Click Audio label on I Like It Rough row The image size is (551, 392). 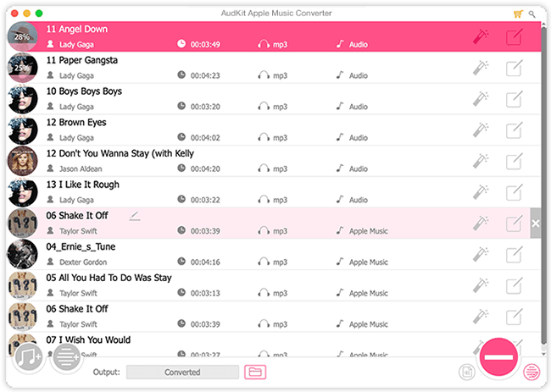coord(359,200)
